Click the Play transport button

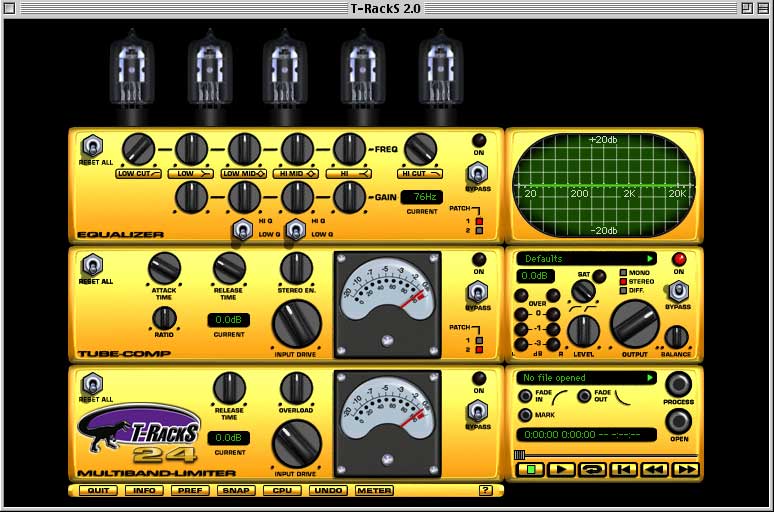tap(561, 470)
